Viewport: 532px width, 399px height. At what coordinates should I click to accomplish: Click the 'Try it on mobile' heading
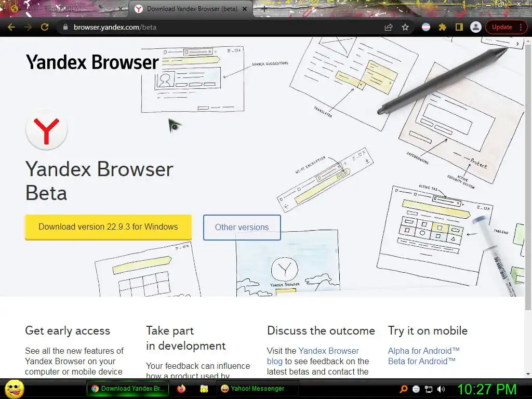pyautogui.click(x=428, y=331)
